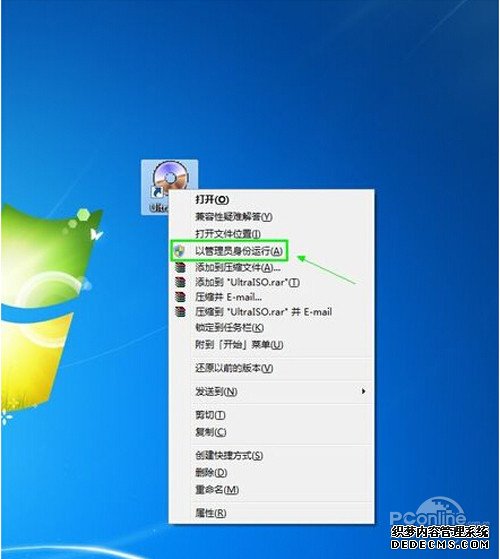Click WinRAR icon next to 添加到压缩文件
Image resolution: width=500 pixels, height=559 pixels.
pyautogui.click(x=180, y=267)
